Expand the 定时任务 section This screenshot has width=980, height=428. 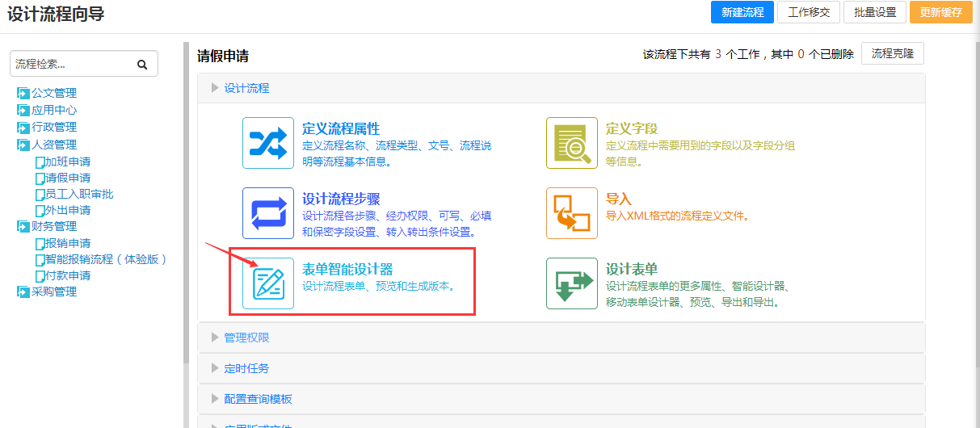(246, 368)
